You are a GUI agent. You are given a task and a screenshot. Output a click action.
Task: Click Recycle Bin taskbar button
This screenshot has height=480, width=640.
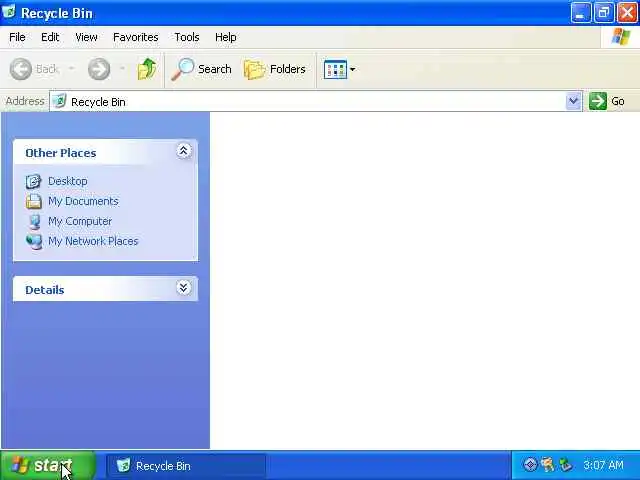pos(186,466)
